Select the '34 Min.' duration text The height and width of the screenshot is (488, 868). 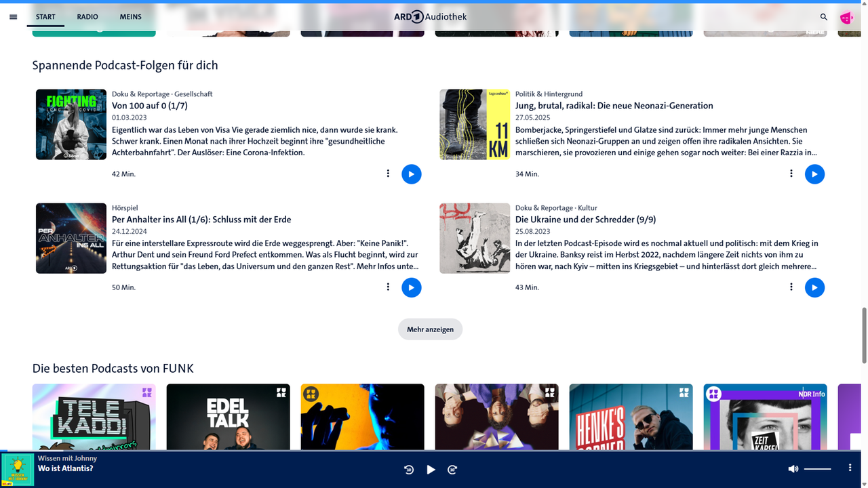(527, 174)
